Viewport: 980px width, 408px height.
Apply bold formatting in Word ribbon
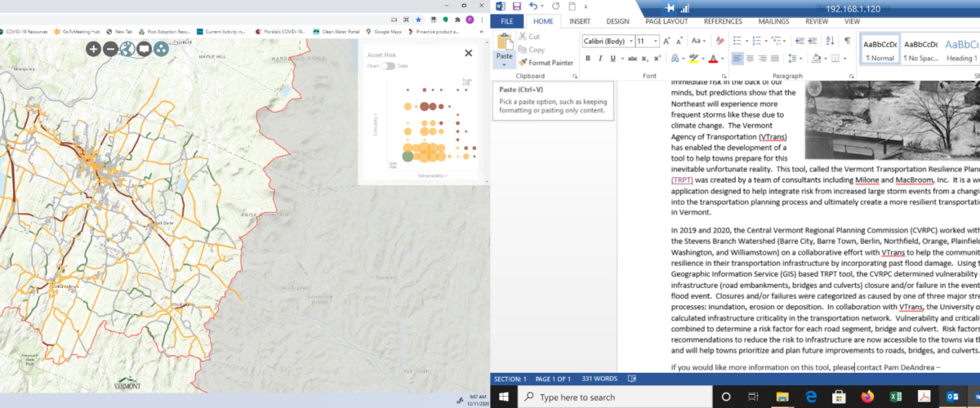[587, 59]
